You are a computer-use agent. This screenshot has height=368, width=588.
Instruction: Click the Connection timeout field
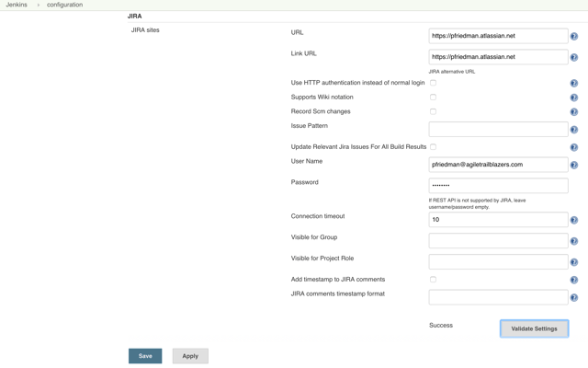coord(498,219)
